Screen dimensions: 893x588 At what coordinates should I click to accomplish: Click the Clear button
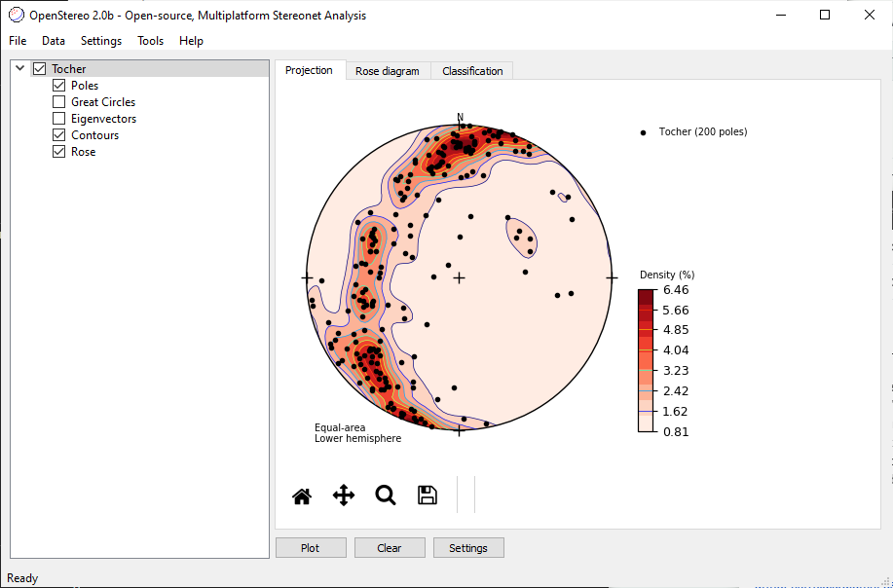pos(390,548)
